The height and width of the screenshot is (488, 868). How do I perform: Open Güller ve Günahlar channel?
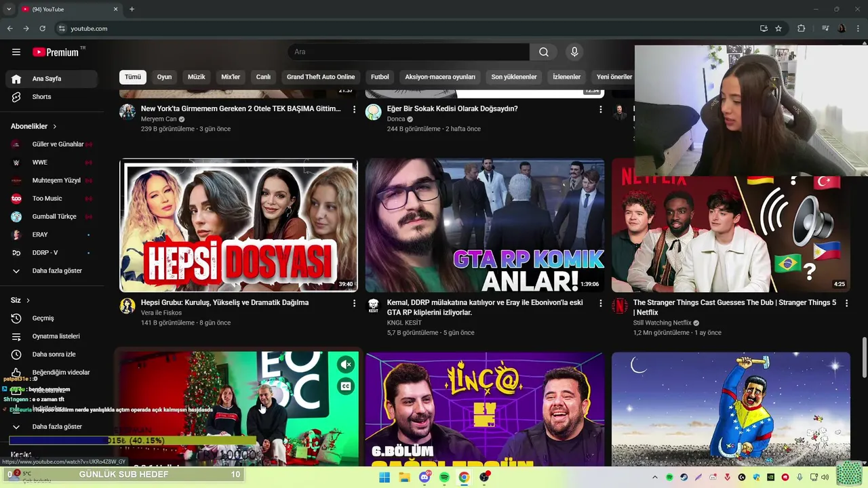tap(51, 144)
